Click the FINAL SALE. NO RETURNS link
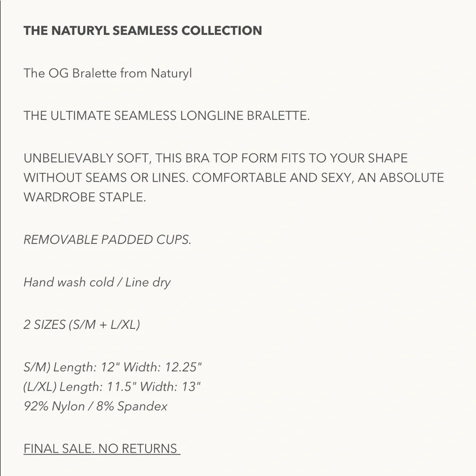The width and height of the screenshot is (476, 476). [102, 449]
